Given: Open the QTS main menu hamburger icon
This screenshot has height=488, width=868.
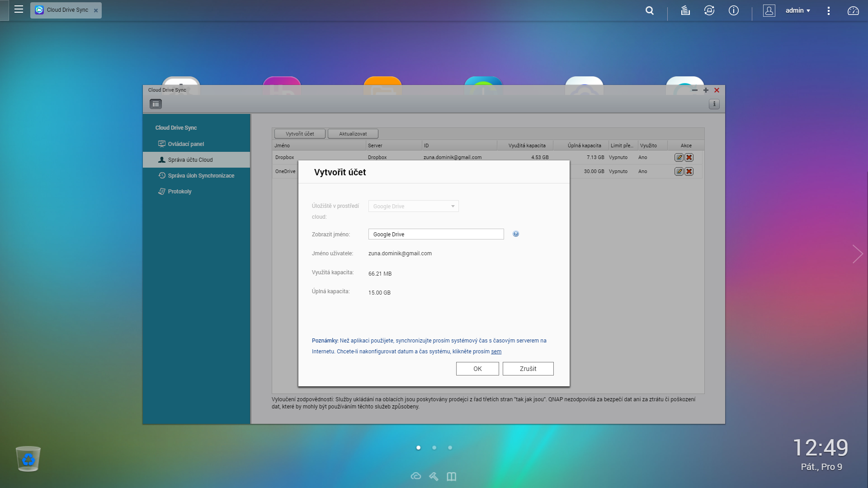Looking at the screenshot, I should [x=19, y=9].
